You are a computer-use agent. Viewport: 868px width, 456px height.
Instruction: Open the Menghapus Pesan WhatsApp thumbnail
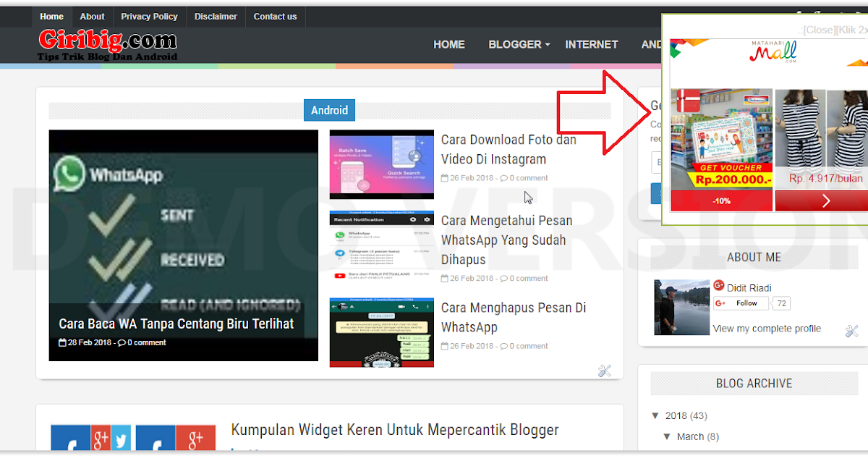[x=382, y=332]
